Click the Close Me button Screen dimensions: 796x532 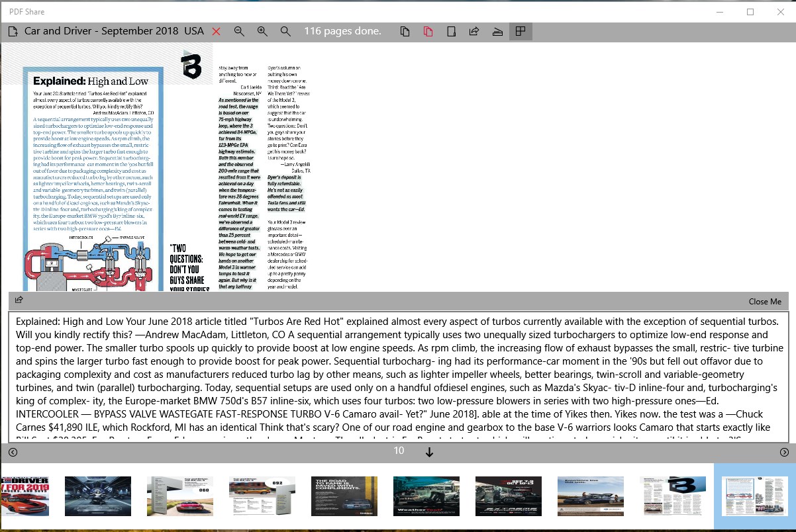point(765,301)
